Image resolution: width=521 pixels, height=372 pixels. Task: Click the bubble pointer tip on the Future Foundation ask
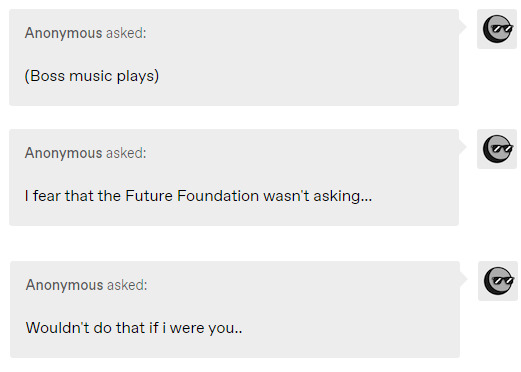(x=463, y=147)
